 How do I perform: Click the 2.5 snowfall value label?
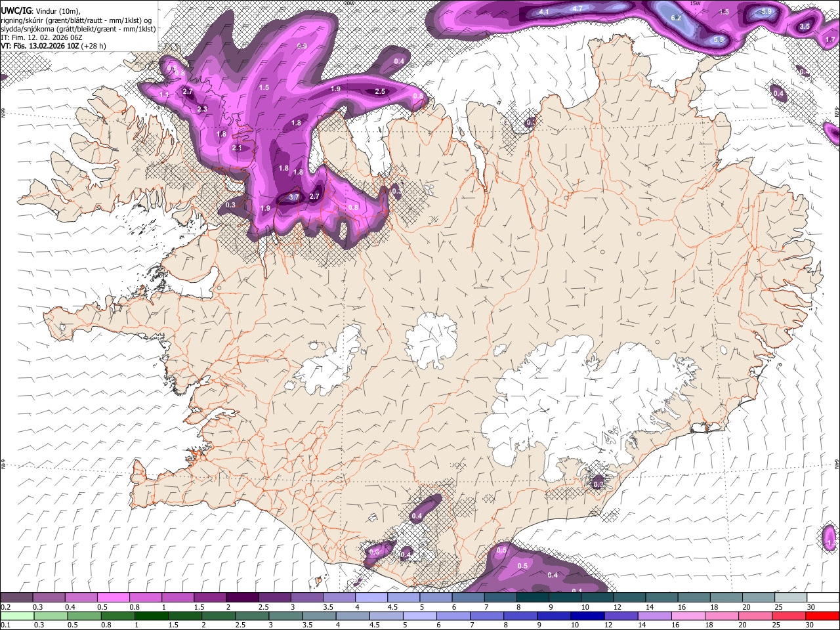coord(380,92)
